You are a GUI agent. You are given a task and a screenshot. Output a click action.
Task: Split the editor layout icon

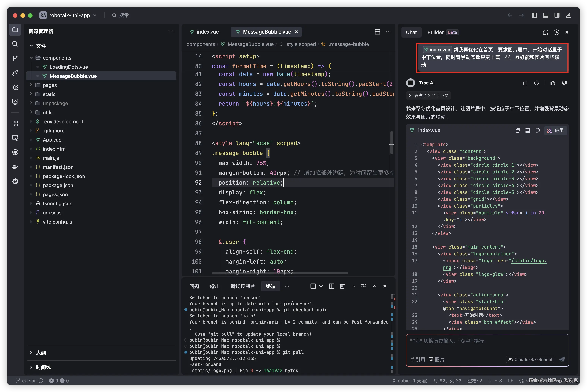point(378,32)
